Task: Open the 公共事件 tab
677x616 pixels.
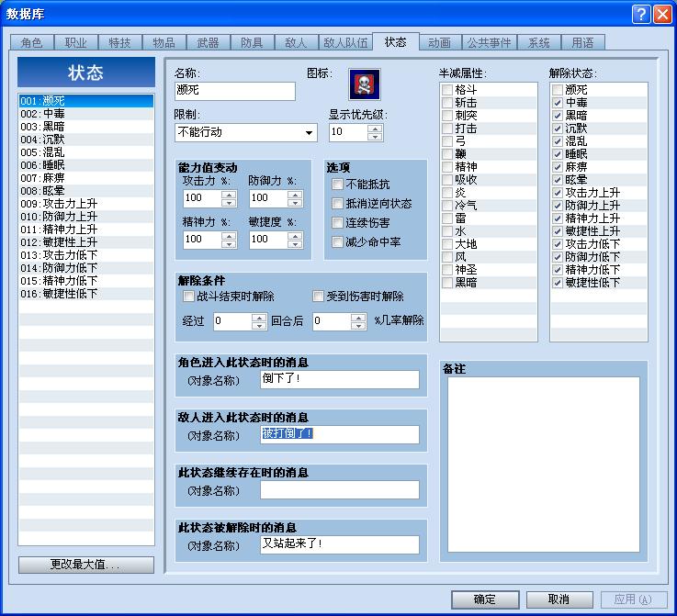Action: (490, 43)
